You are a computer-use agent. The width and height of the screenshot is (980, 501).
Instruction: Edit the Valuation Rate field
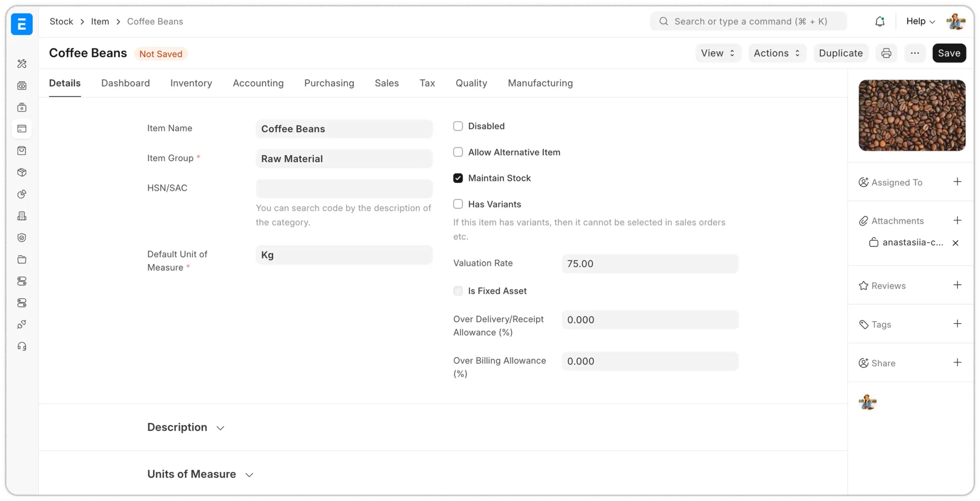650,263
